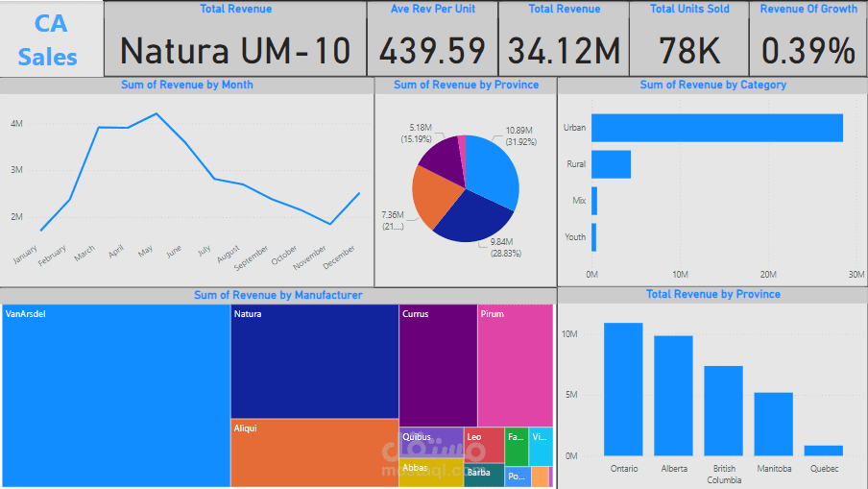
Task: Select the cyan Vi... treemap block
Action: point(541,447)
